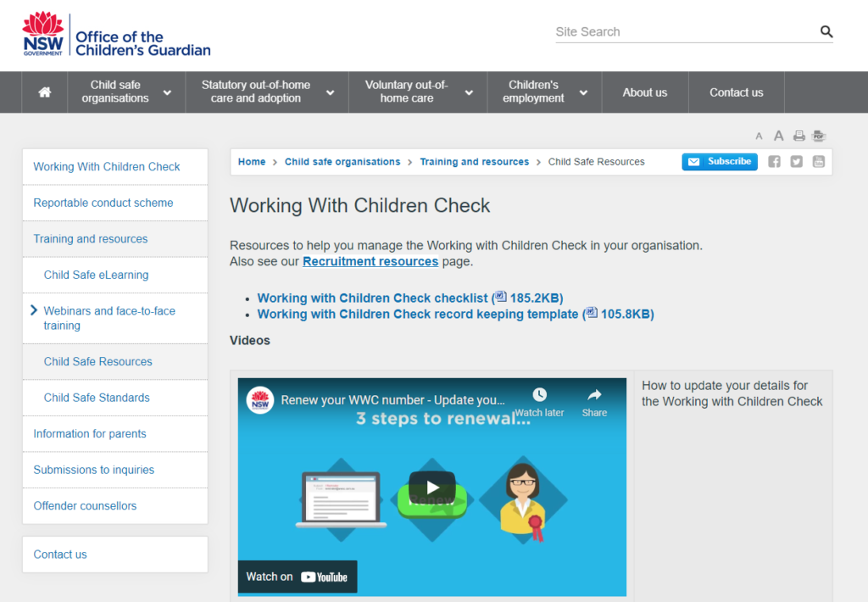Open the Site Search magnifier icon
The width and height of the screenshot is (868, 602).
826,31
